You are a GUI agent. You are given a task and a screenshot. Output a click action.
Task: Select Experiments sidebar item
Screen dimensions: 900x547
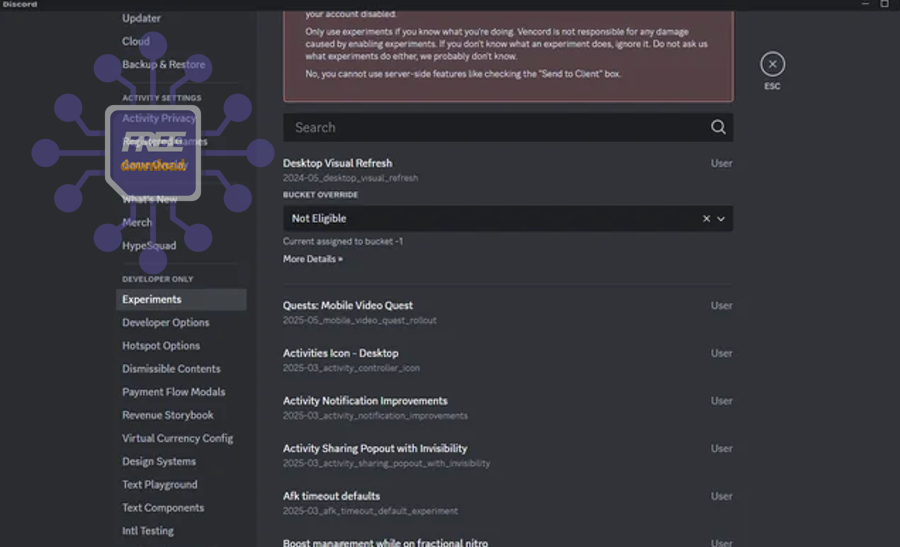181,300
